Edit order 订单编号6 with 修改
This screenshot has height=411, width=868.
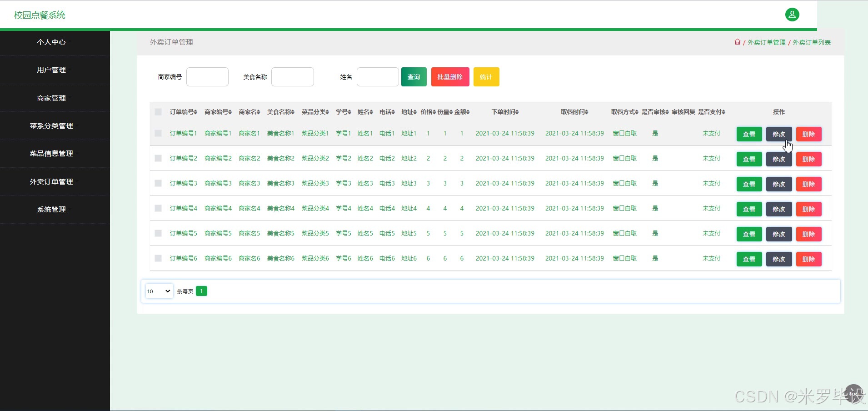779,259
